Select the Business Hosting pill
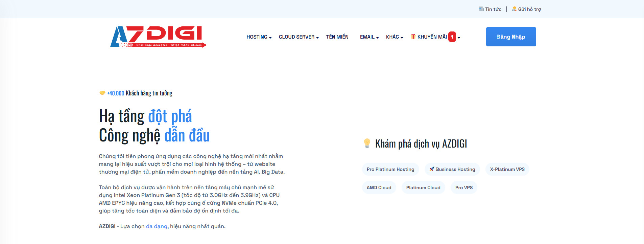This screenshot has width=644, height=244. (x=452, y=169)
